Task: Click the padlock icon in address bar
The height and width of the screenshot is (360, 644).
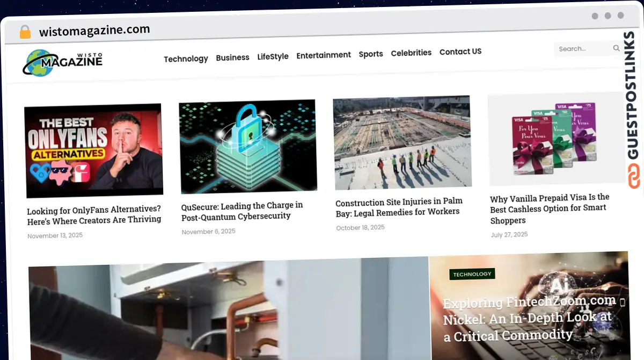Action: pos(25,32)
